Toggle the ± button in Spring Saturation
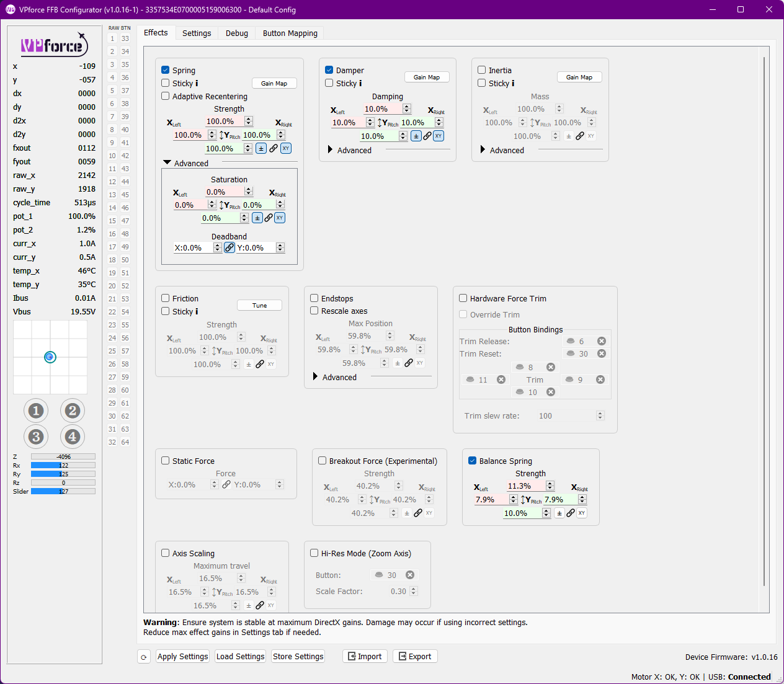 [257, 218]
